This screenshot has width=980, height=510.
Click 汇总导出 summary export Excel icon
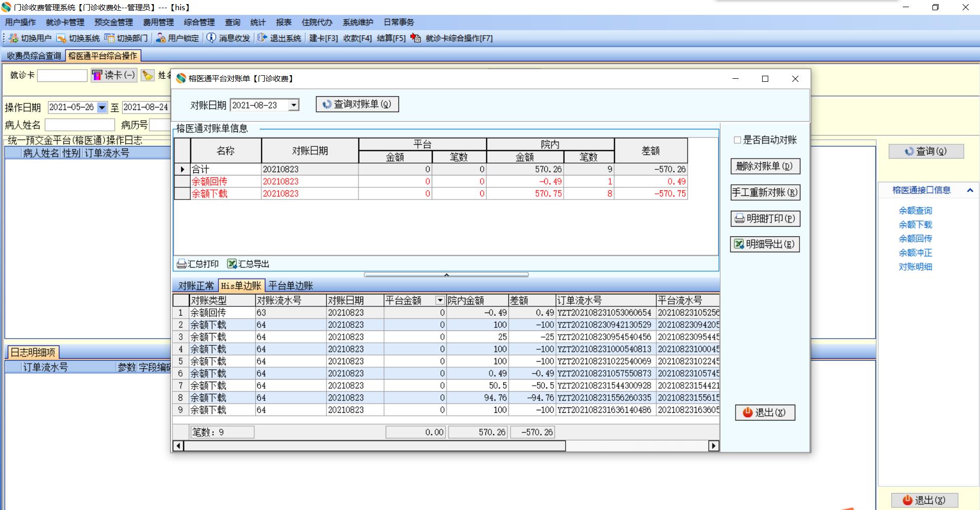[232, 264]
